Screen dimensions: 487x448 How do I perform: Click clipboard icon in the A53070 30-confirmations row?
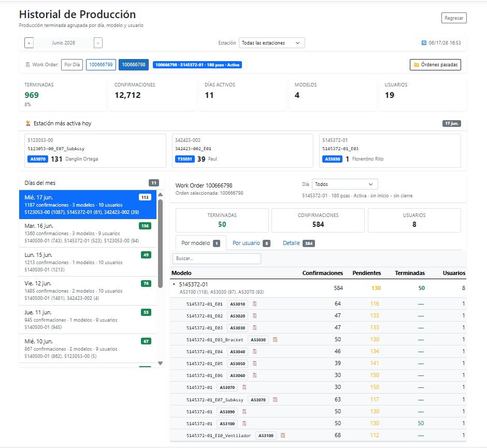245,387
